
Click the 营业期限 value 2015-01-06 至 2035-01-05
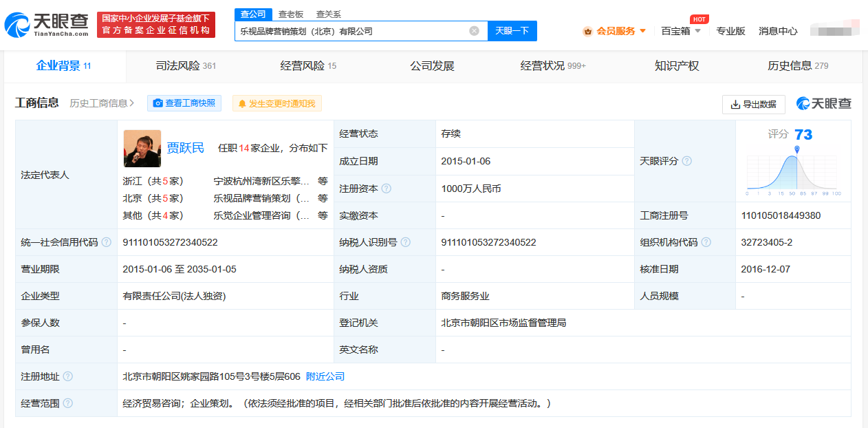(x=180, y=269)
